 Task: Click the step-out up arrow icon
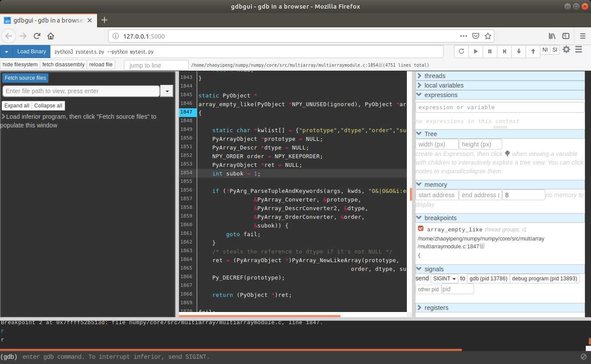pyautogui.click(x=533, y=51)
